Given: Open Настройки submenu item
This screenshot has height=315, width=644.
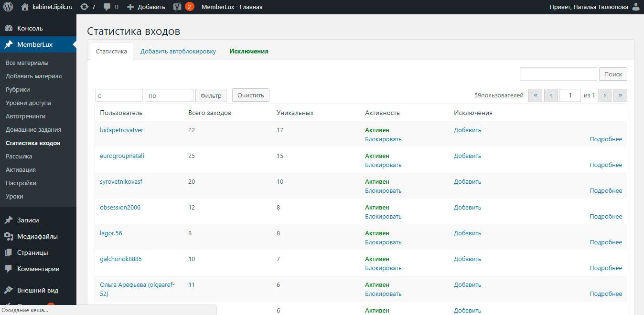Looking at the screenshot, I should (x=21, y=183).
